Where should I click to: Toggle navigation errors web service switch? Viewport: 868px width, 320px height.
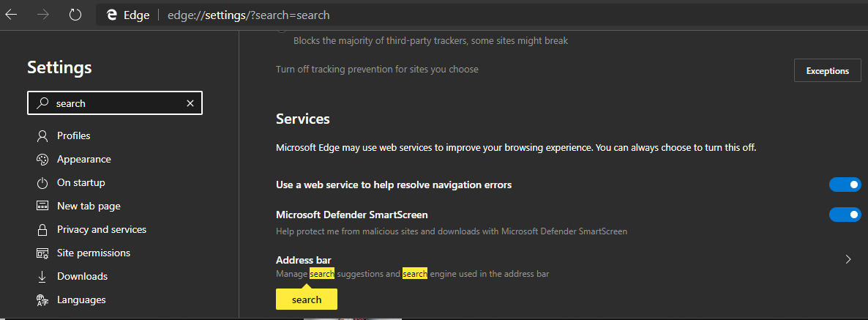click(x=845, y=185)
